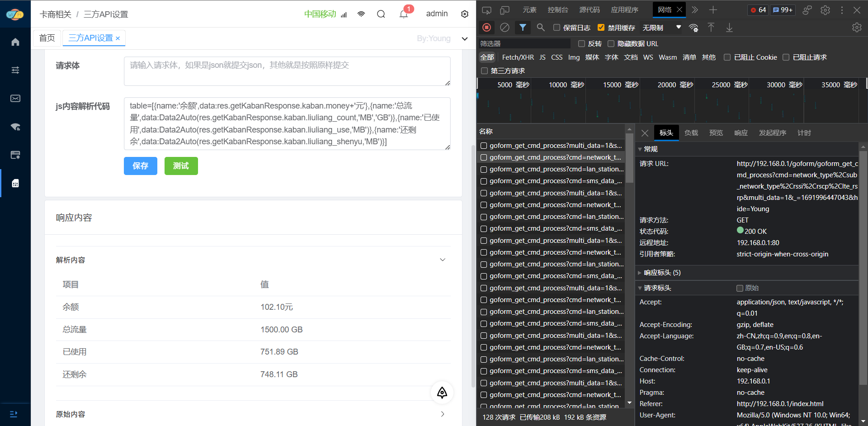Open the gear settings icon beside admin

(x=465, y=14)
